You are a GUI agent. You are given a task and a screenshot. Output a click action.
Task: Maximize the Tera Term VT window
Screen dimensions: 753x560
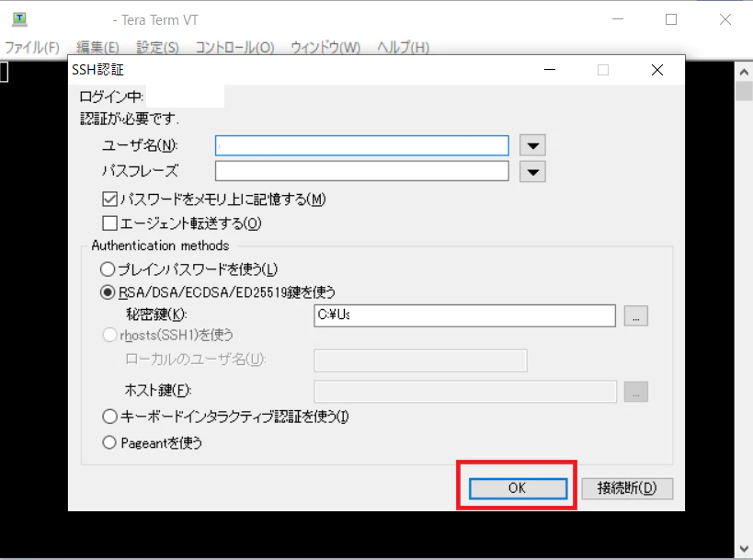[x=671, y=19]
